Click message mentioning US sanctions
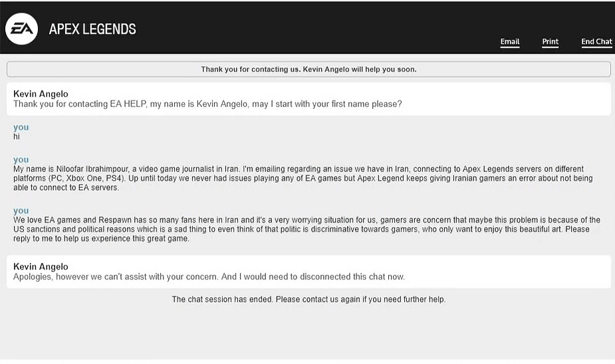615x364 pixels. coord(307,229)
